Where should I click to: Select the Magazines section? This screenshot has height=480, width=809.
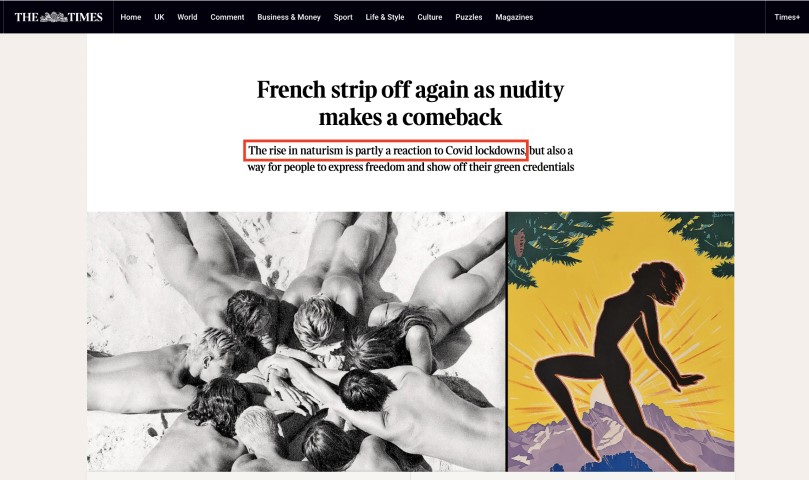[x=514, y=17]
